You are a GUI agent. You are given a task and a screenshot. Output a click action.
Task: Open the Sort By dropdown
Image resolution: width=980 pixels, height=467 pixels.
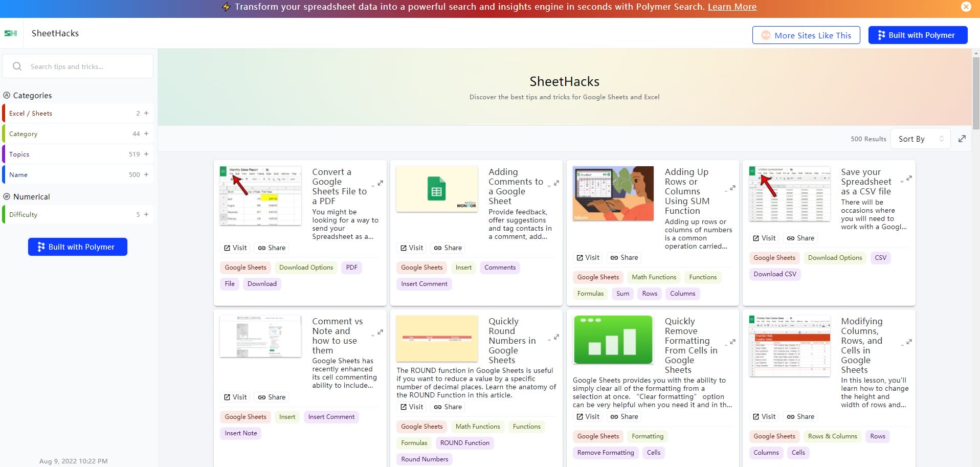point(921,139)
